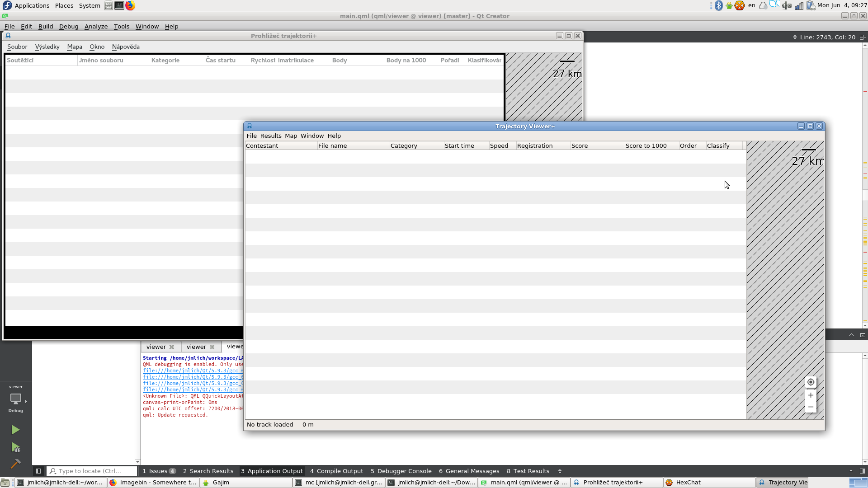This screenshot has width=868, height=488.
Task: Switch to Imagebin Firefox window in the taskbar
Action: [153, 483]
